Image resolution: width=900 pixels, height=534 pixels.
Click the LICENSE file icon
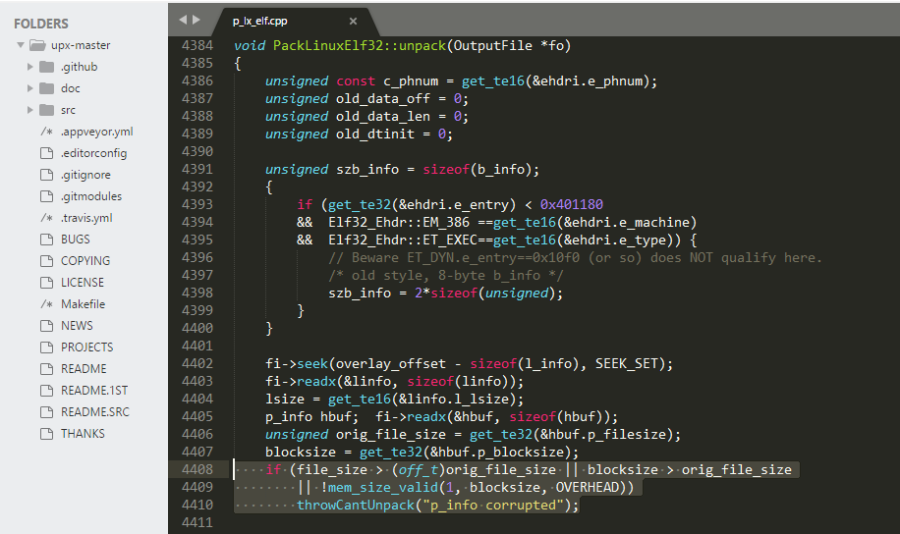click(46, 282)
